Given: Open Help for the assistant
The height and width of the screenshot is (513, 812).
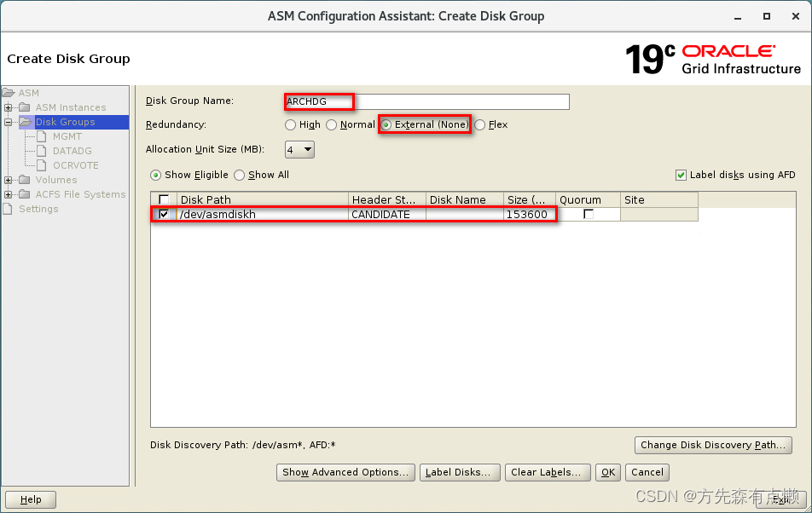Looking at the screenshot, I should [x=31, y=499].
